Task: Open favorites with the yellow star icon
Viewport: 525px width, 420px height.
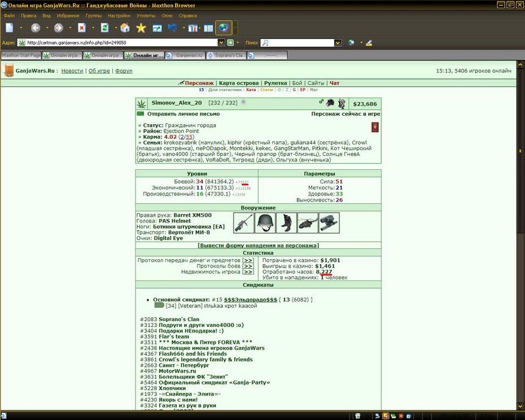Action: pyautogui.click(x=141, y=28)
